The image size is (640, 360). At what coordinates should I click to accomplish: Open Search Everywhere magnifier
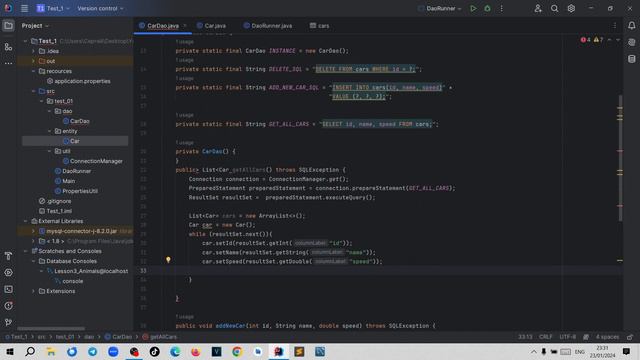(x=554, y=8)
